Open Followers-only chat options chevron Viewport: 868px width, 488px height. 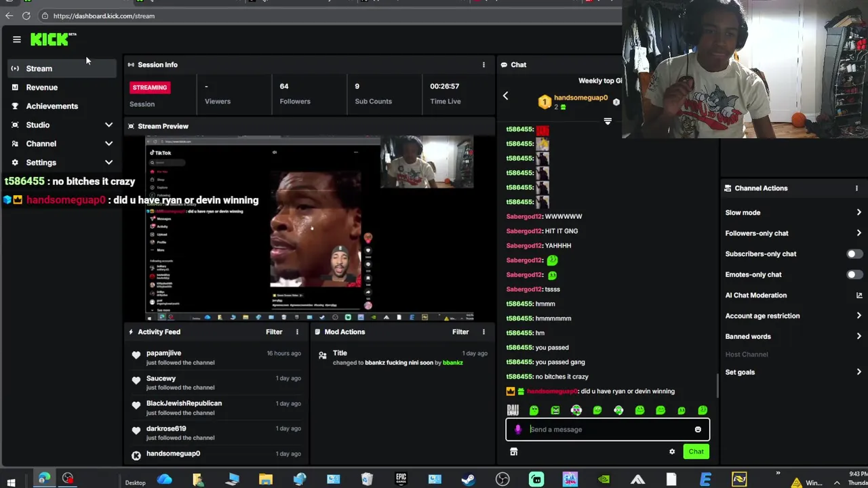(x=859, y=233)
